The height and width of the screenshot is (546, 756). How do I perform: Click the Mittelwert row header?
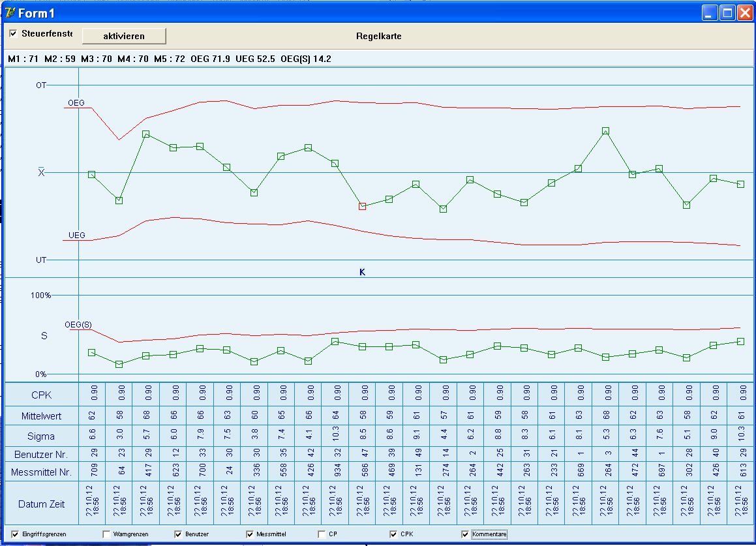point(42,416)
